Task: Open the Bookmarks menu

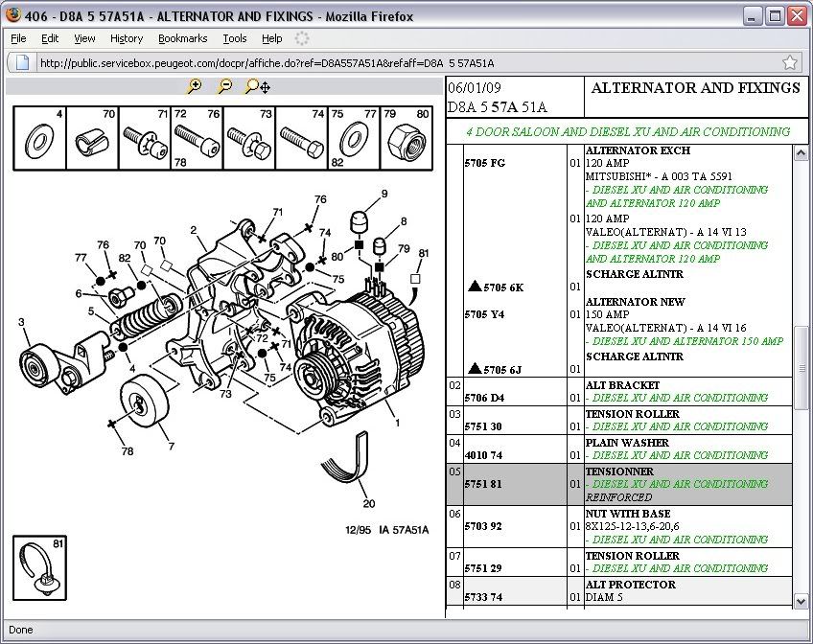Action: click(x=182, y=38)
